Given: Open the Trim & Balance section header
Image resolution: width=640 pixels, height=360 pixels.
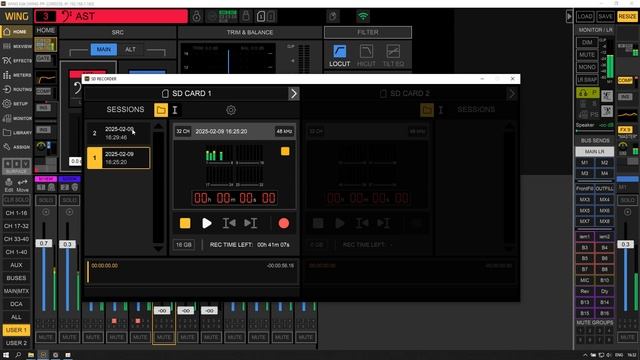Looking at the screenshot, I should tap(250, 32).
